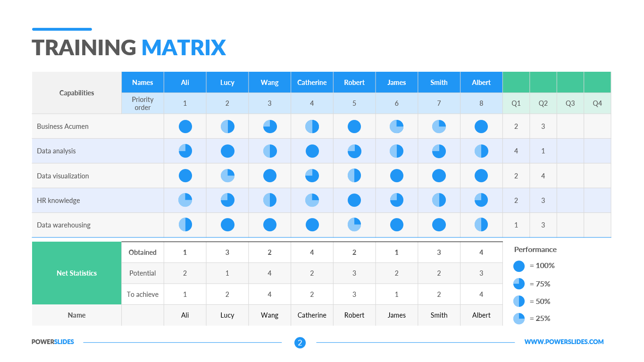This screenshot has height=362, width=644.
Task: Click Ali's Data warehousing pie icon
Action: click(185, 225)
